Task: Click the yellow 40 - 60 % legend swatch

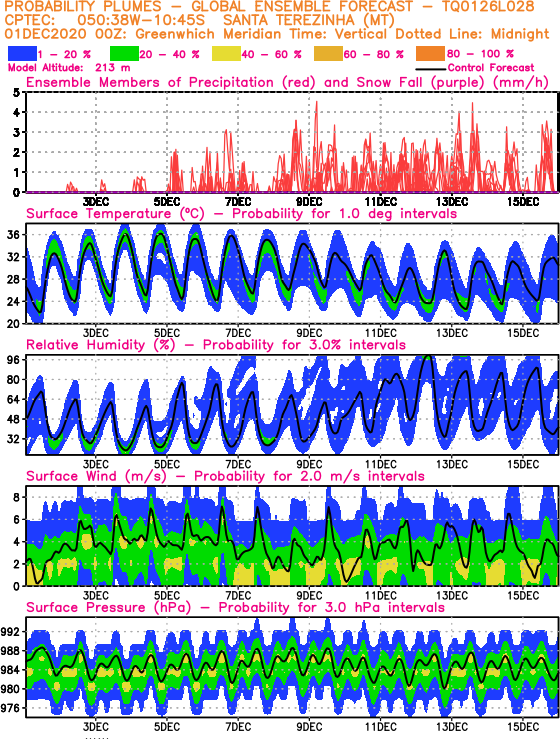Action: (x=226, y=54)
